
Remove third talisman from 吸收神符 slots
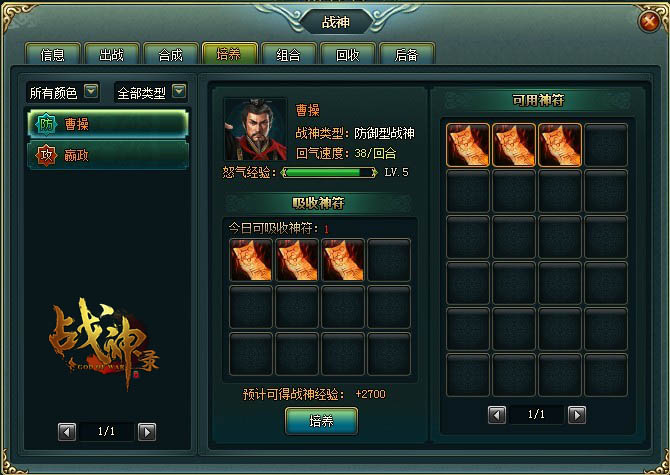pos(343,260)
